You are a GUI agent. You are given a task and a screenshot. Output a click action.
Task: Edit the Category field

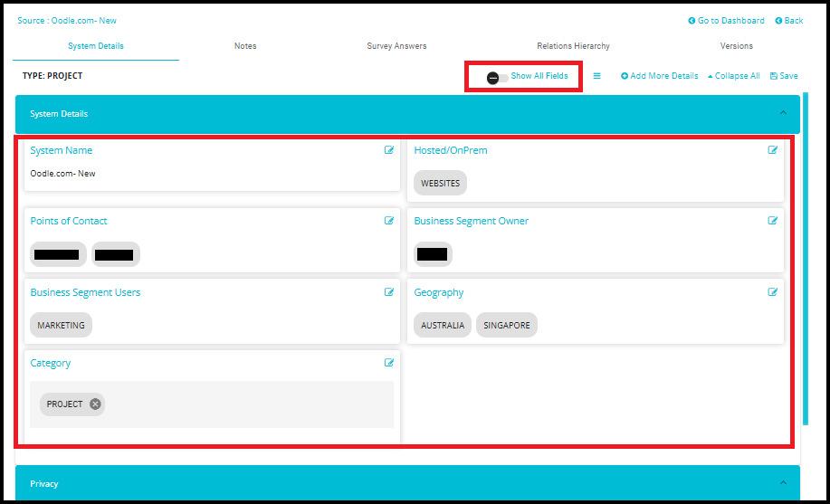(389, 363)
